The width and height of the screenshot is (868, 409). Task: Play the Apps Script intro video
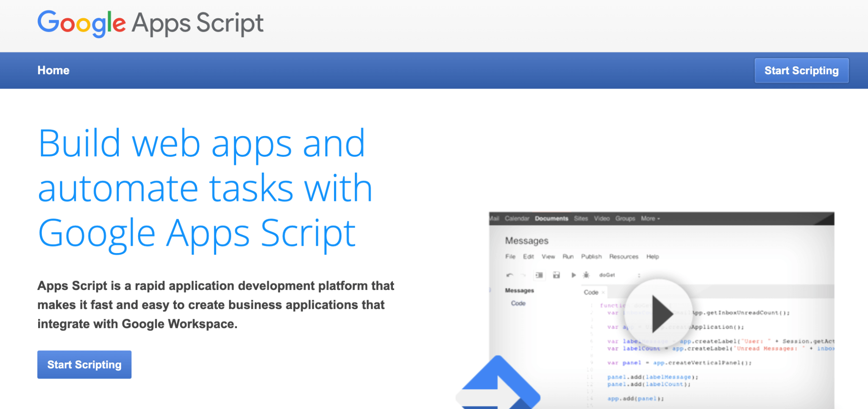[x=659, y=313]
